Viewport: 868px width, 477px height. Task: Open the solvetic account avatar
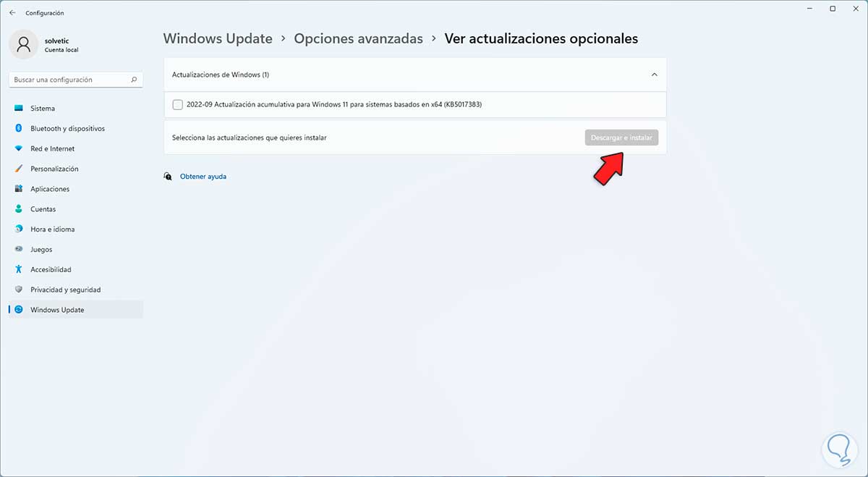24,45
